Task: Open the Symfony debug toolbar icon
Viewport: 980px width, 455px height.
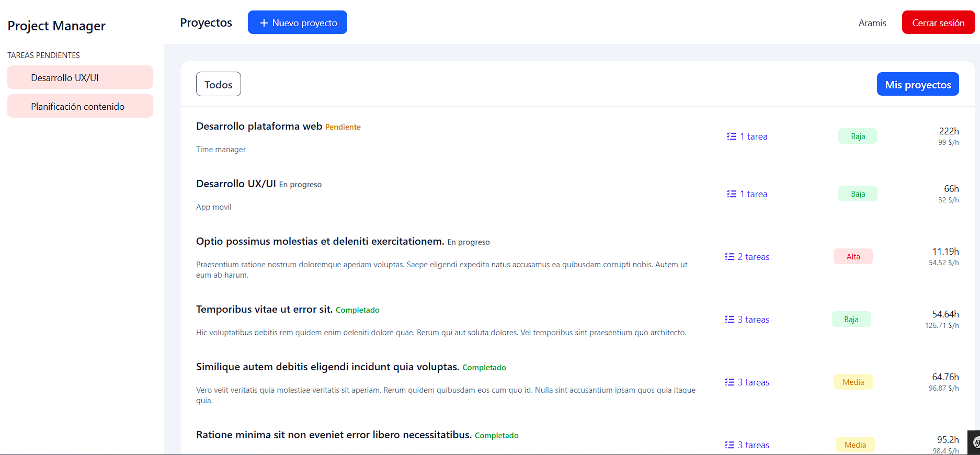Action: point(975,443)
